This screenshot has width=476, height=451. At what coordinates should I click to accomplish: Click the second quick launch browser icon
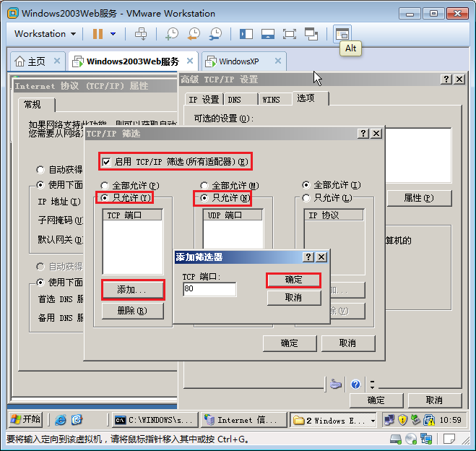(x=77, y=420)
